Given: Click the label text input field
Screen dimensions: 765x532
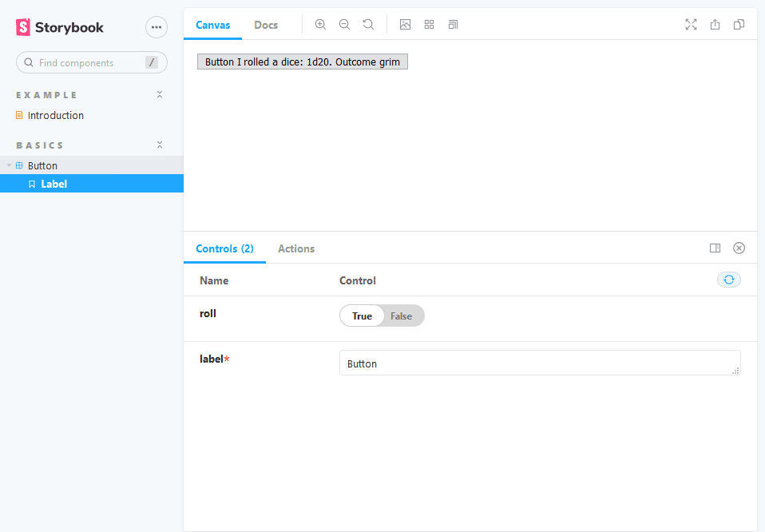Looking at the screenshot, I should tap(539, 363).
